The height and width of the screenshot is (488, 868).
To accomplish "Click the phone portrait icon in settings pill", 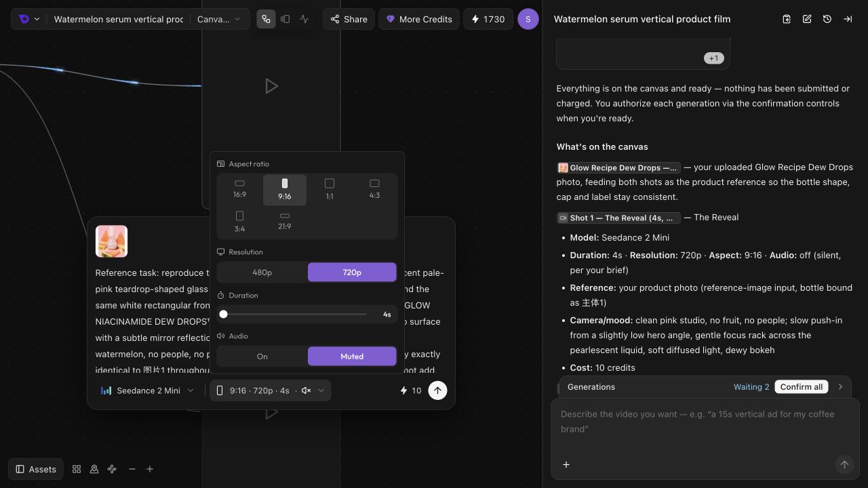I will (219, 390).
